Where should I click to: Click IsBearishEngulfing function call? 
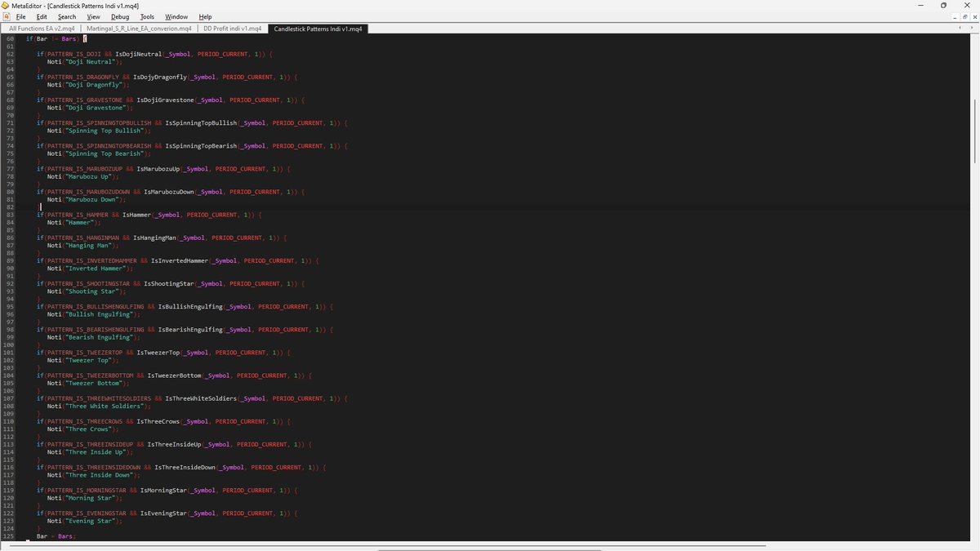(191, 330)
